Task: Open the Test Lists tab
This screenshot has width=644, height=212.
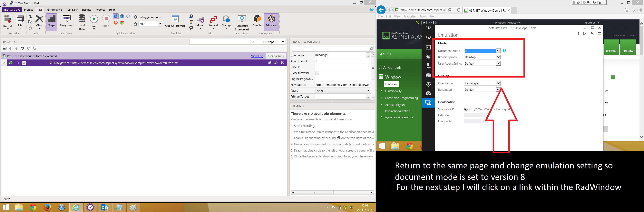Action: click(72, 10)
